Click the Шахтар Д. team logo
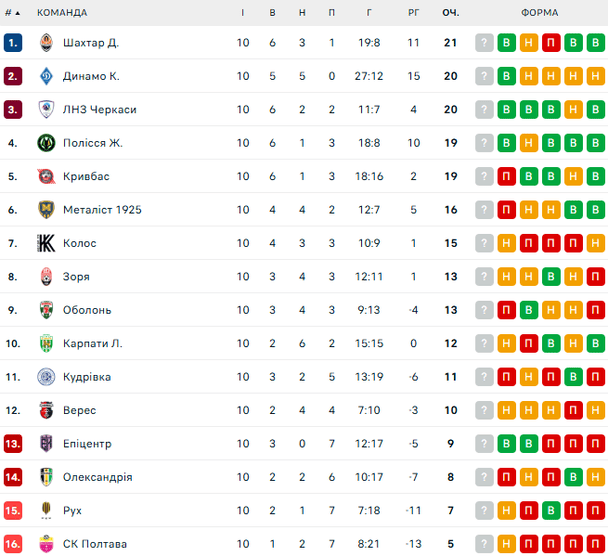 tap(46, 43)
